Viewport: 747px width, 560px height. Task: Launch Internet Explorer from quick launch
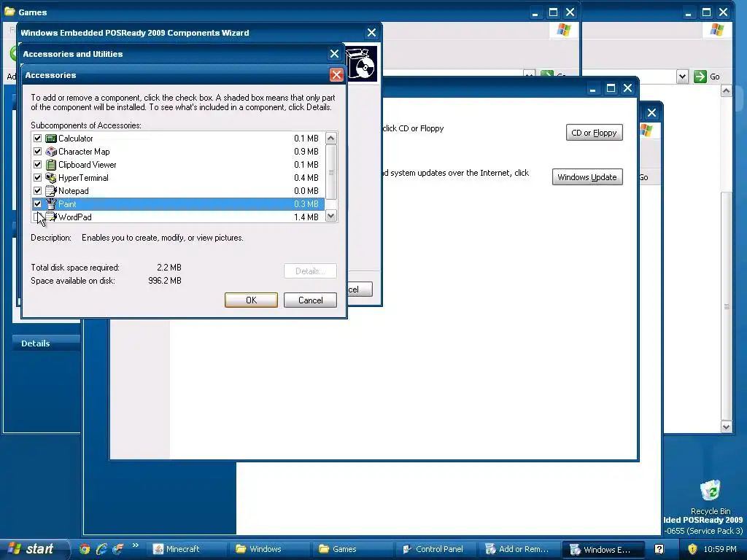tap(101, 549)
